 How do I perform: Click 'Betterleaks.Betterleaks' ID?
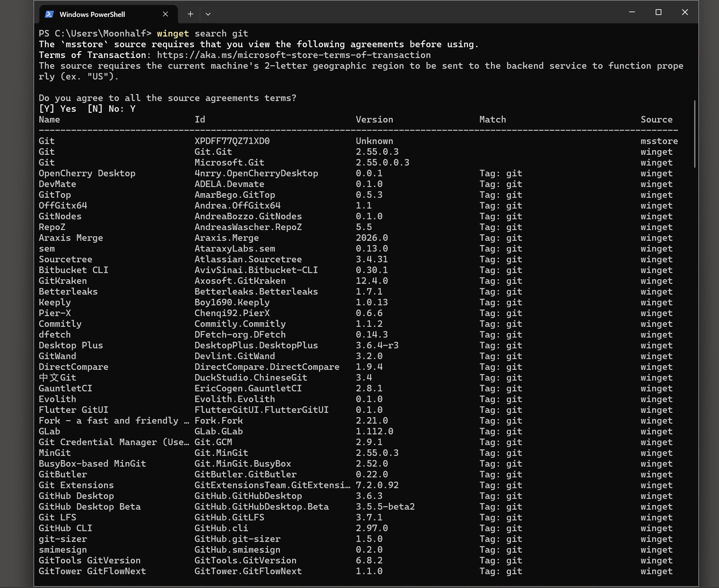click(256, 292)
